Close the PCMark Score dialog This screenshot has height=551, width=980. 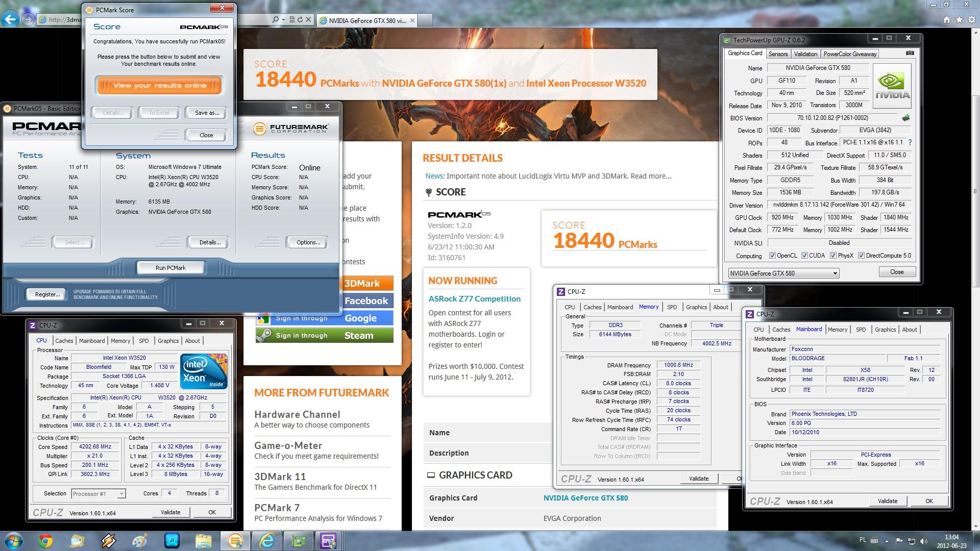point(206,135)
